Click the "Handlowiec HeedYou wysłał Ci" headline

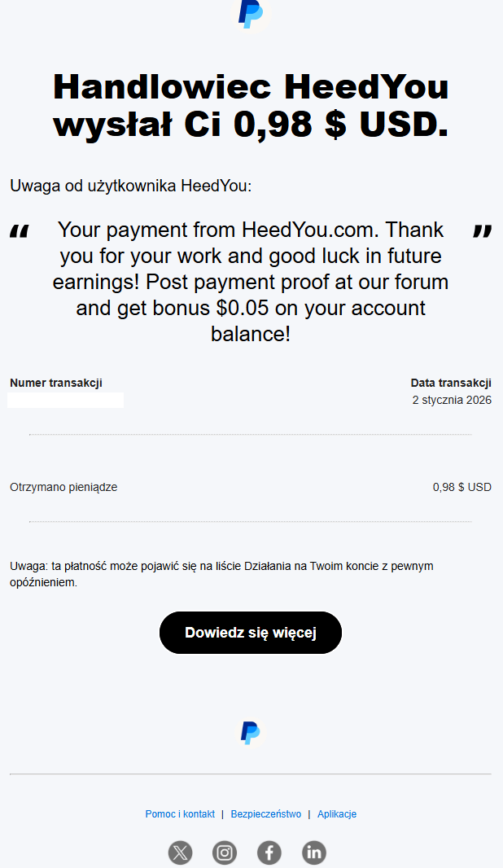coord(251,106)
